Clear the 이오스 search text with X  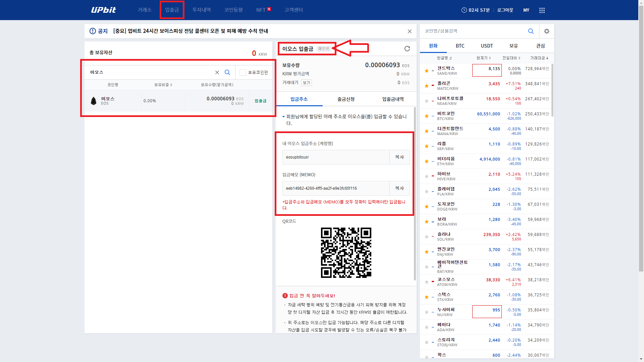tap(217, 72)
